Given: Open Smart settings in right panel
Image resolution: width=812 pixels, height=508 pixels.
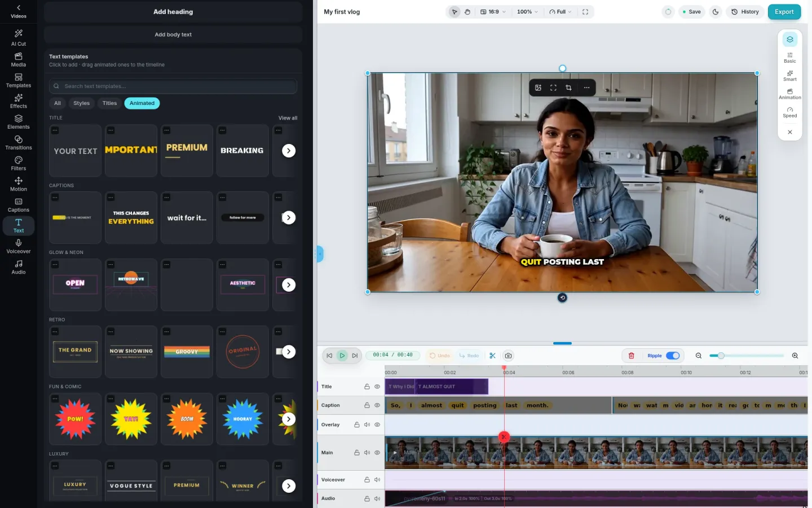Looking at the screenshot, I should pyautogui.click(x=790, y=76).
